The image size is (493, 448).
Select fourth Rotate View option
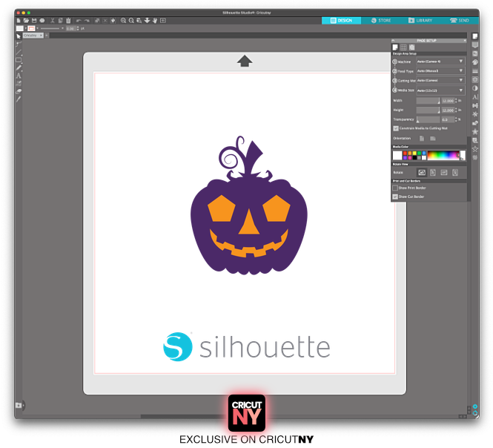pyautogui.click(x=455, y=172)
